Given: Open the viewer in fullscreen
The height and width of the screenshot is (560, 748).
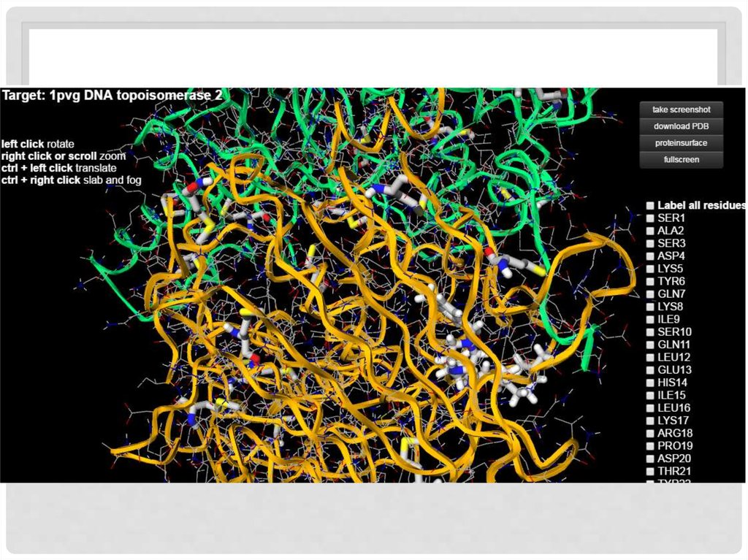Looking at the screenshot, I should pos(682,160).
